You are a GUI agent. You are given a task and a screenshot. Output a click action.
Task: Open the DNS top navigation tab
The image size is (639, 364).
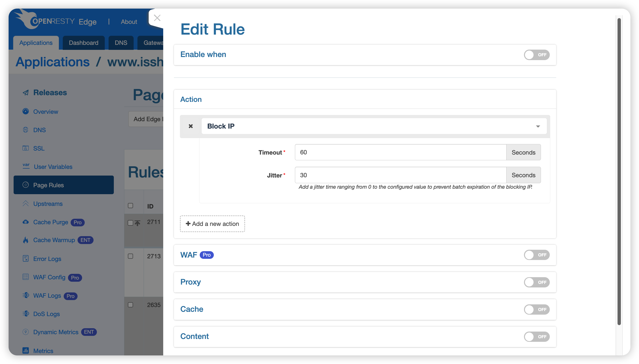[x=121, y=43]
